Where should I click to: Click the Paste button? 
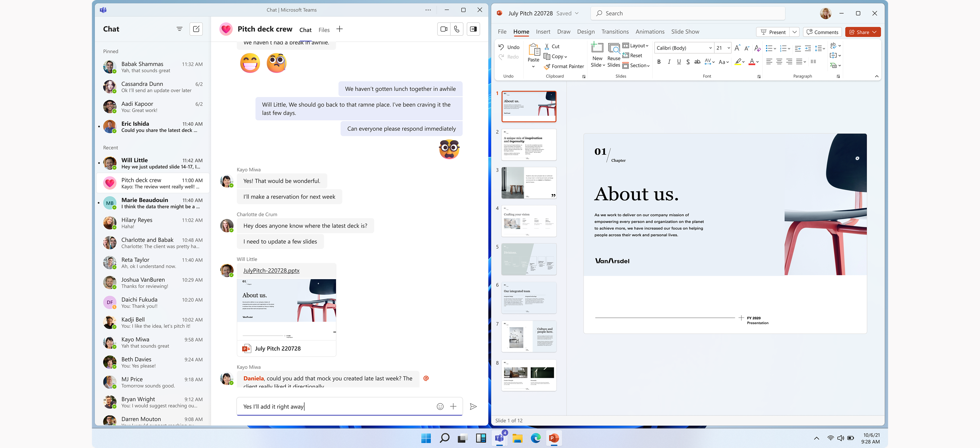(x=533, y=55)
